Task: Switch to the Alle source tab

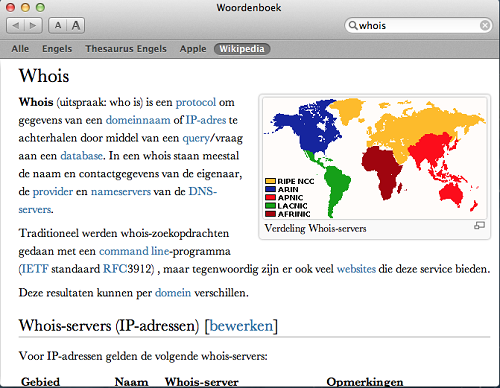Action: [20, 49]
